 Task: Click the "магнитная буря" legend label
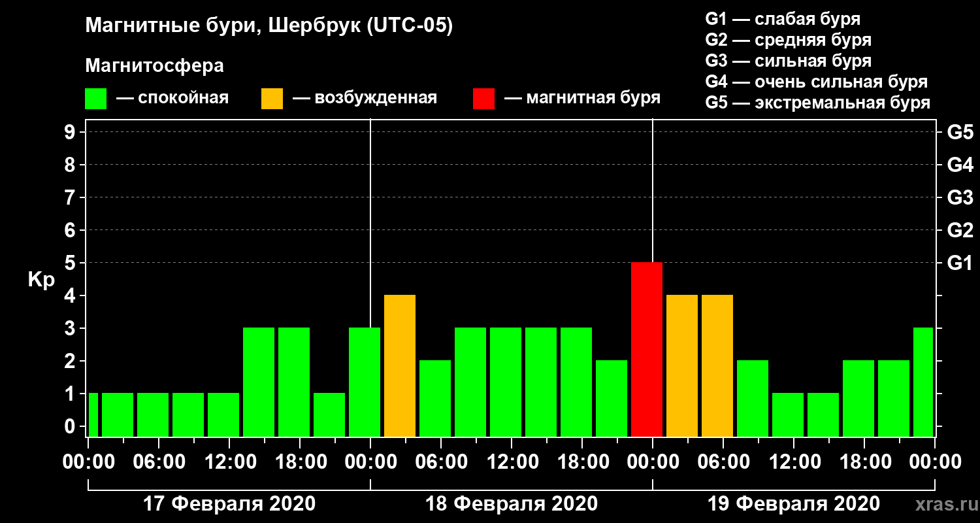(x=593, y=98)
